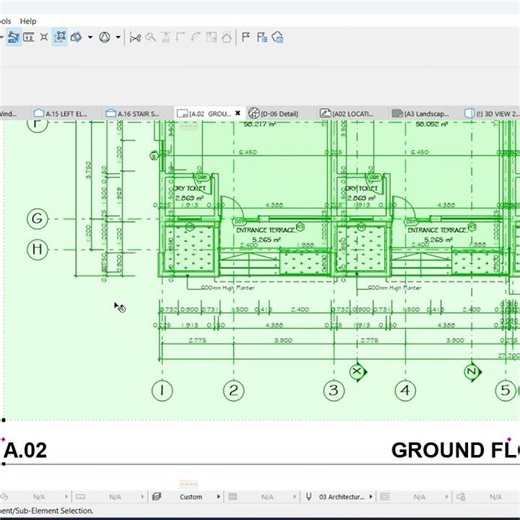Click grid marker 1

click(162, 390)
